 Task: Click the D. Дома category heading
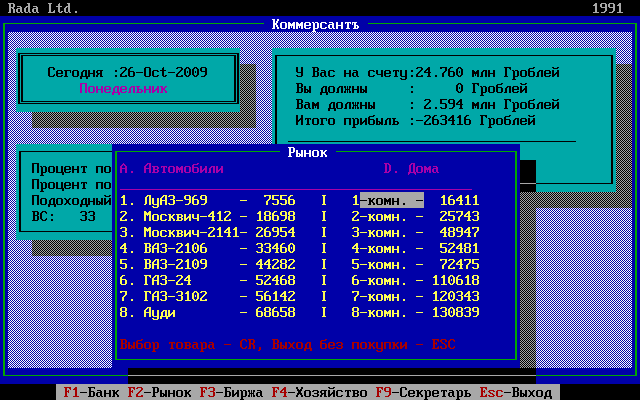[411, 169]
